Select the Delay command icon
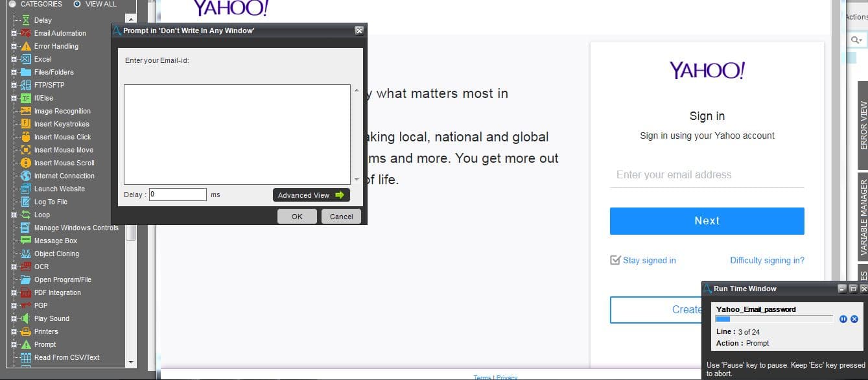Image resolution: width=868 pixels, height=380 pixels. coord(26,20)
